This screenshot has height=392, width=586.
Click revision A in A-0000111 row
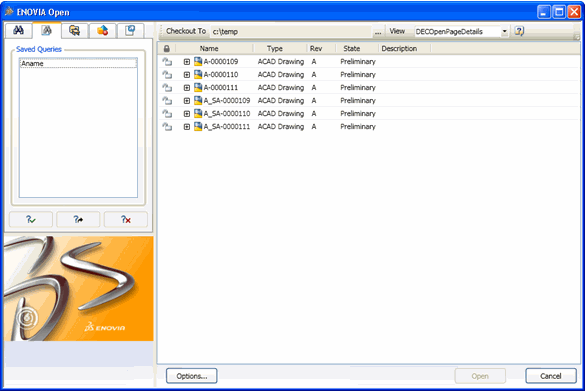point(314,88)
